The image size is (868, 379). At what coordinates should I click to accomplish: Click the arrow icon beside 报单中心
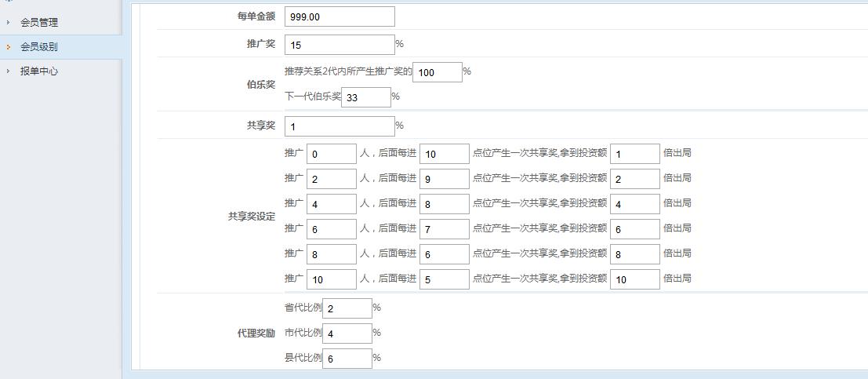coord(9,71)
